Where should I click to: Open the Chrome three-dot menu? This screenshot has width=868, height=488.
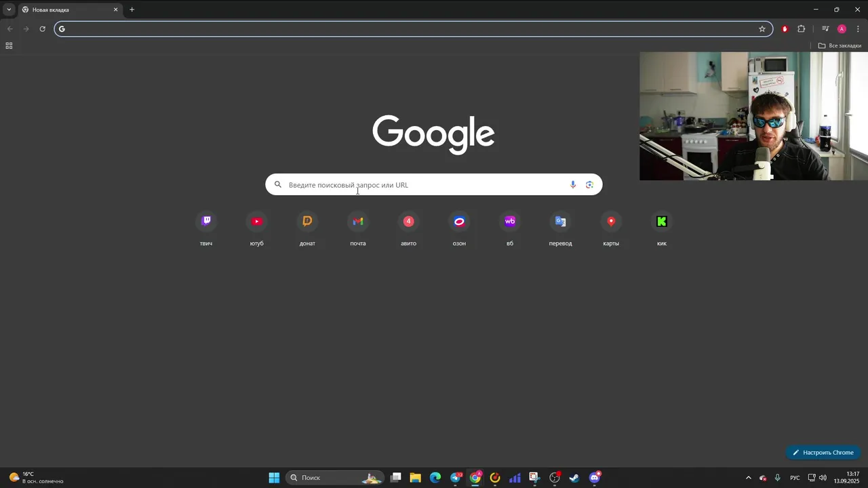coord(858,29)
